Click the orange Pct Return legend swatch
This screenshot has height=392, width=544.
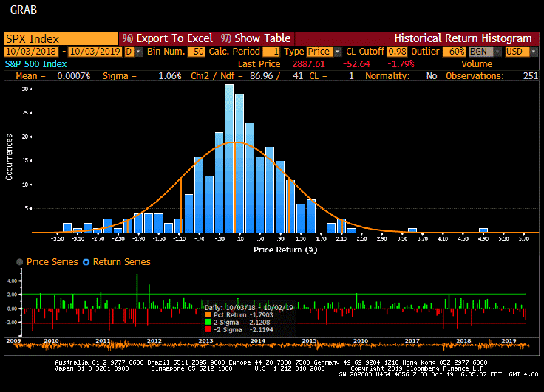pos(208,314)
